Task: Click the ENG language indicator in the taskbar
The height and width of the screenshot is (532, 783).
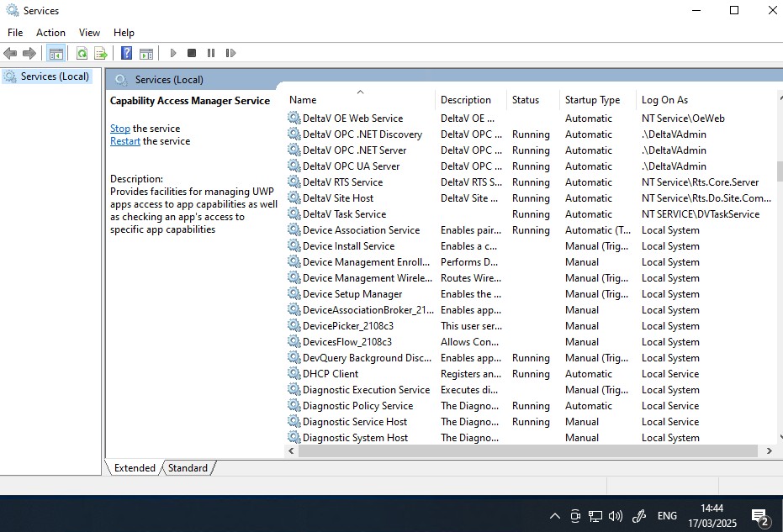Action: pos(667,515)
